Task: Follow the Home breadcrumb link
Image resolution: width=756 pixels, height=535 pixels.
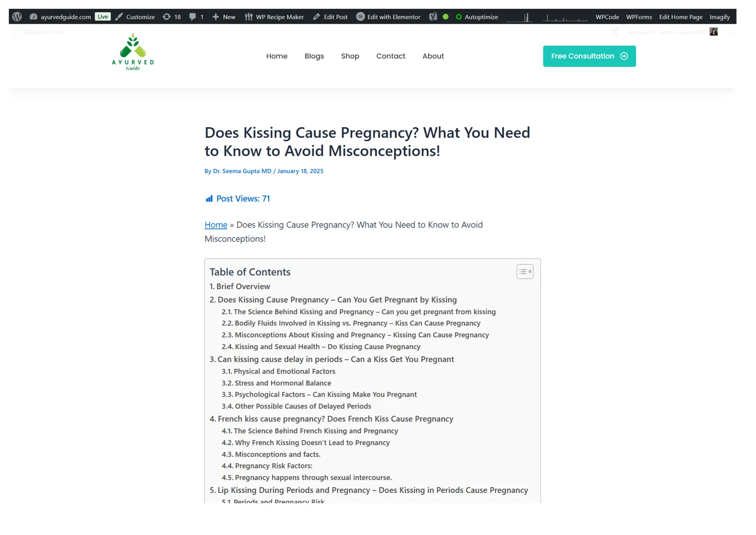Action: coord(216,225)
